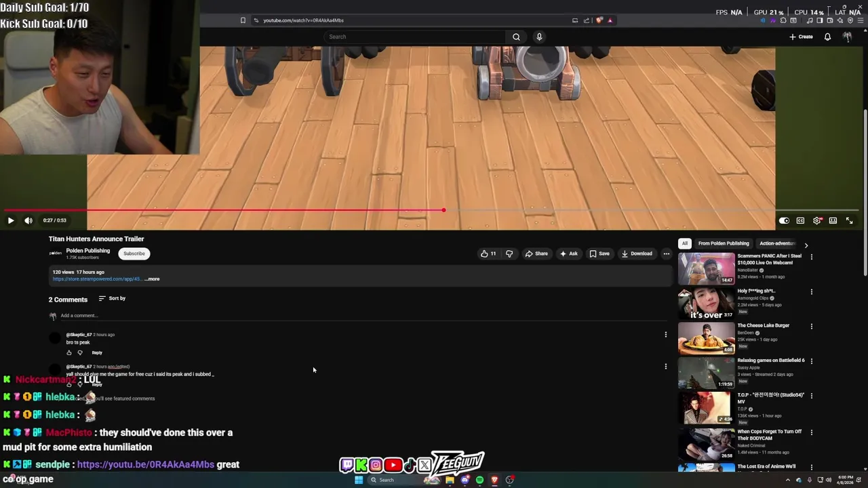Click the Brave Shields lion icon

(599, 20)
